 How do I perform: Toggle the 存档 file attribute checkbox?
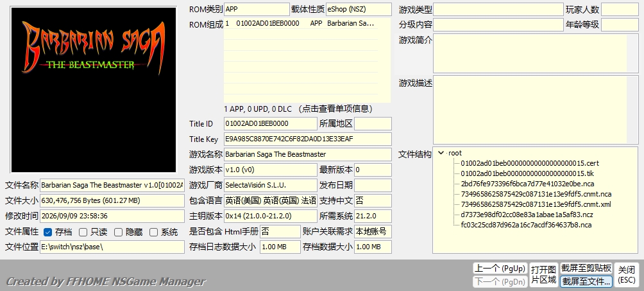point(47,232)
